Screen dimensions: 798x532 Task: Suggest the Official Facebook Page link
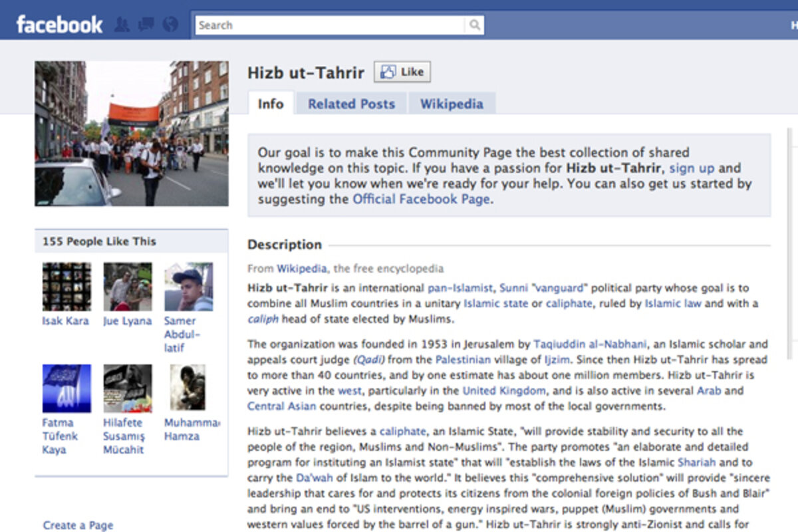click(421, 199)
